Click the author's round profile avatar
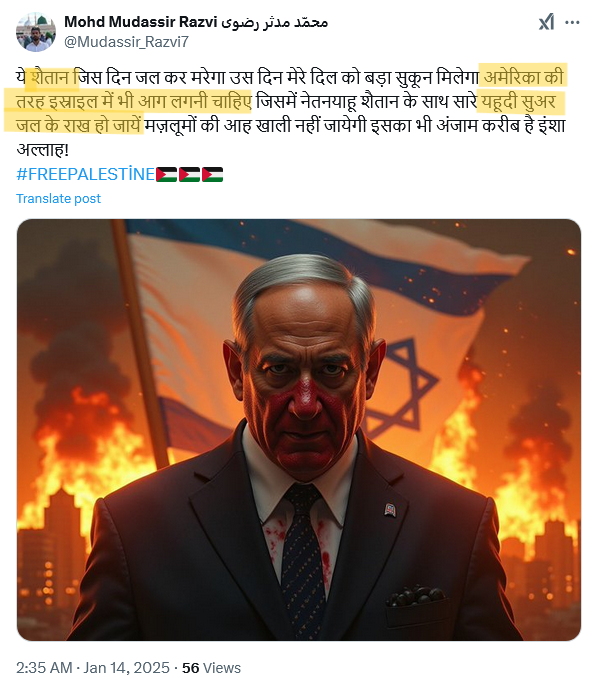 (36, 32)
